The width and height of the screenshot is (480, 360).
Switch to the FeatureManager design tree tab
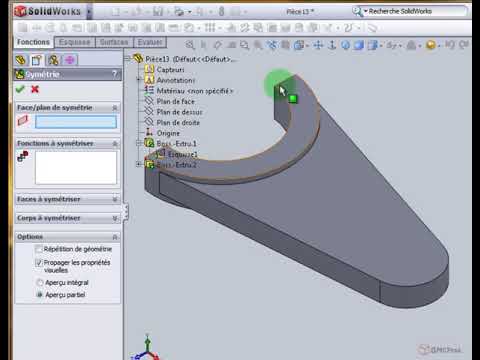point(20,60)
